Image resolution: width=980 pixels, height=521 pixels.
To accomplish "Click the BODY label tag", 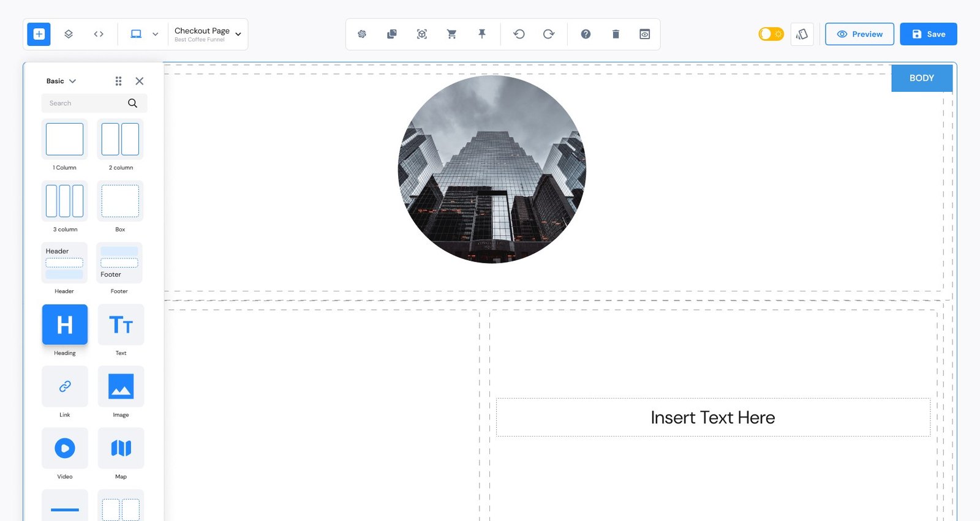I will click(x=922, y=78).
